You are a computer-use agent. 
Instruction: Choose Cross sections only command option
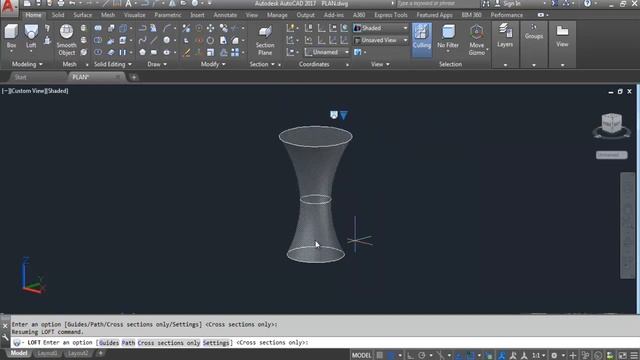pyautogui.click(x=169, y=343)
